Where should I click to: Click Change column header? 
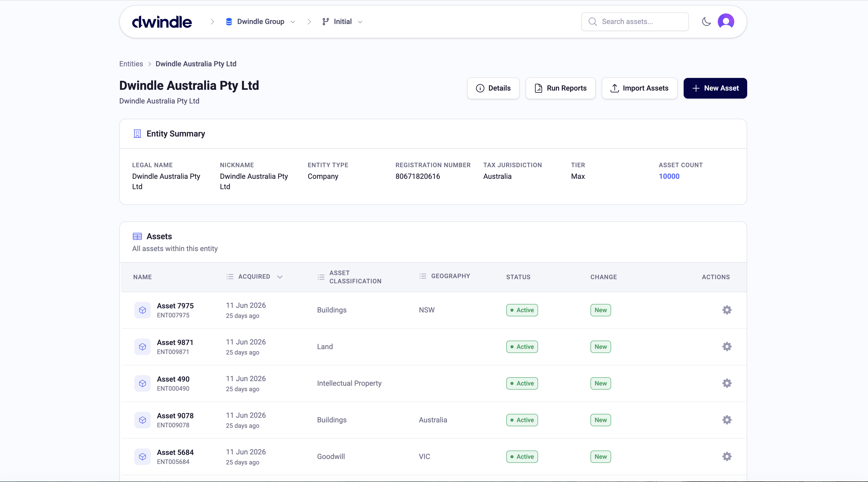click(603, 277)
